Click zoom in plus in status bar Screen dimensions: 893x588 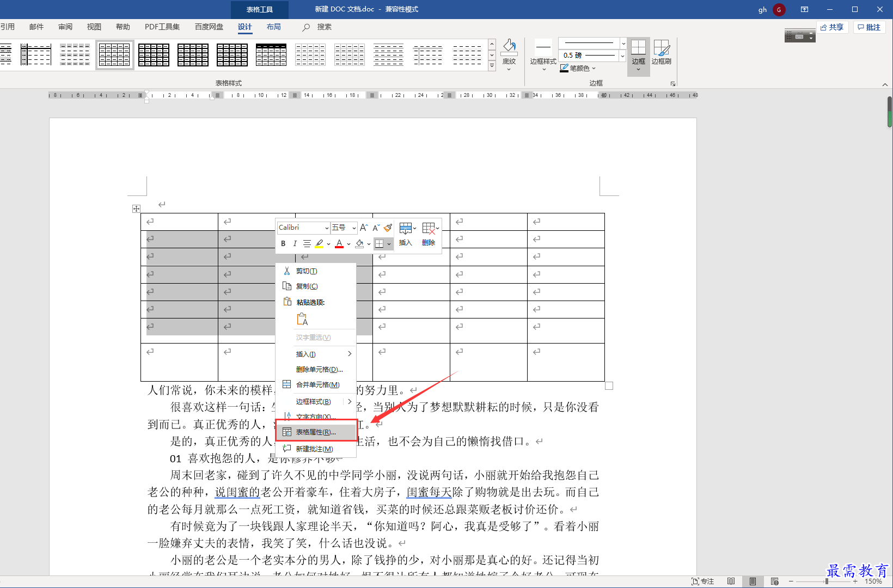(x=855, y=581)
